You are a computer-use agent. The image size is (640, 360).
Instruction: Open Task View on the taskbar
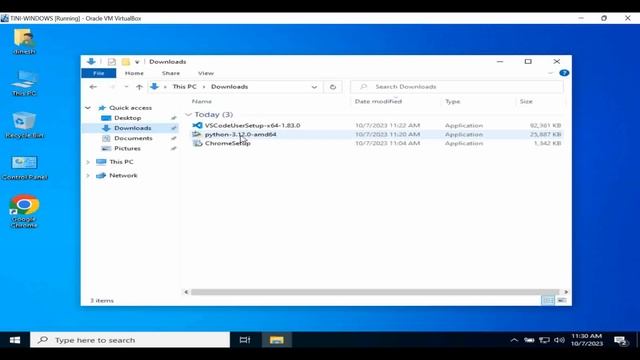(244, 340)
